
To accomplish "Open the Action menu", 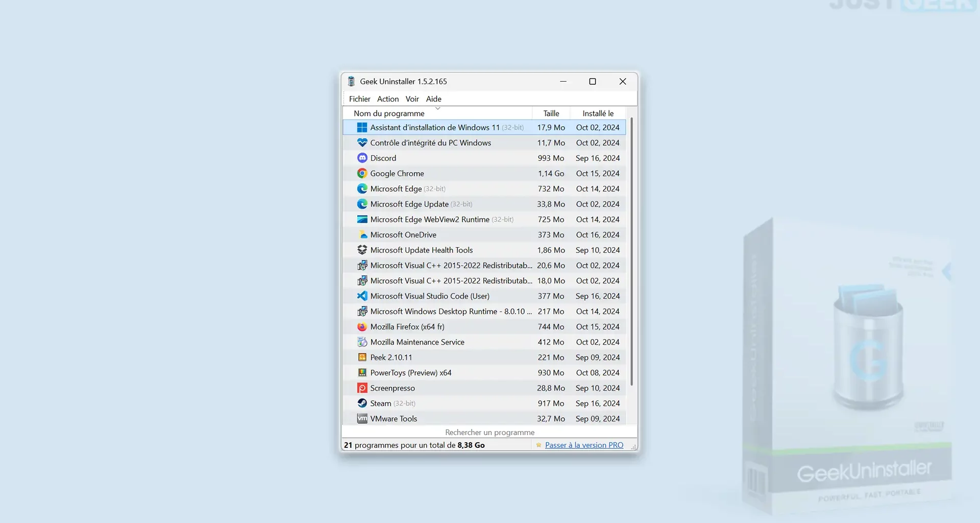I will pos(388,99).
